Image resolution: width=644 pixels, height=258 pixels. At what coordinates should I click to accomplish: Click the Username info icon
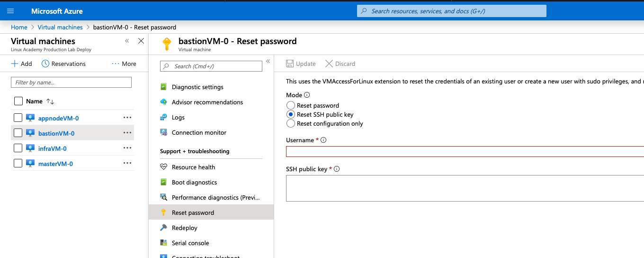[324, 140]
